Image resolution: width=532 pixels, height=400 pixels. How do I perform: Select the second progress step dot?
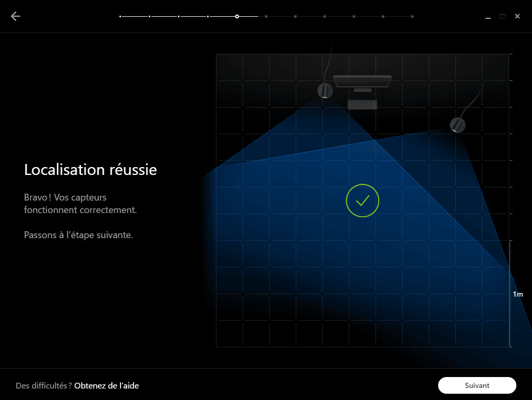150,17
